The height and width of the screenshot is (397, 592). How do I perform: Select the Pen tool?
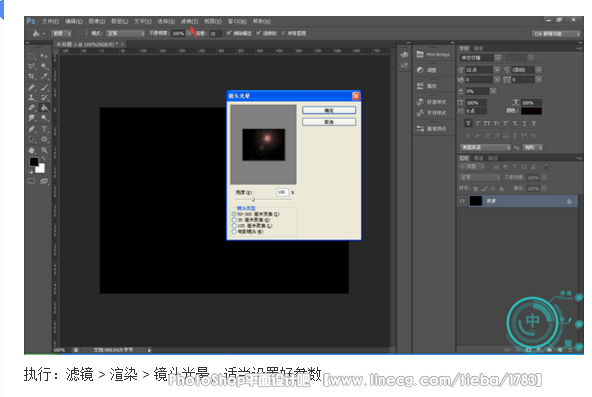point(32,129)
